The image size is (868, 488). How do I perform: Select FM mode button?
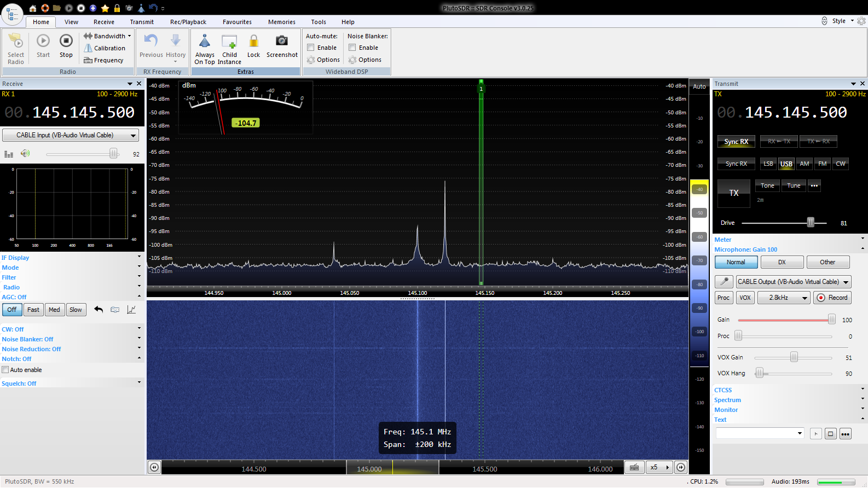click(x=822, y=164)
